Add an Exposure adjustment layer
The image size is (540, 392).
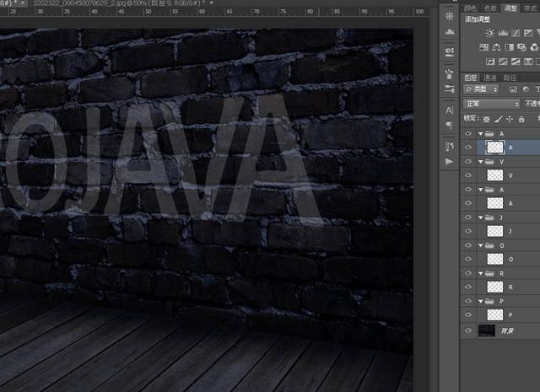tap(528, 33)
